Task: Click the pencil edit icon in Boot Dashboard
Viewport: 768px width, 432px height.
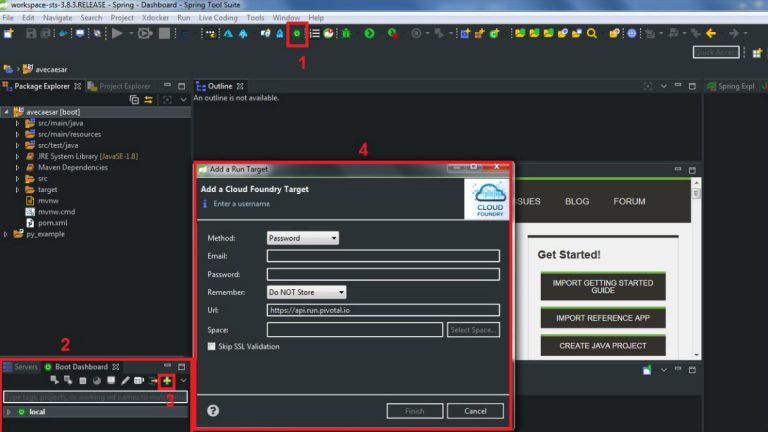Action: pyautogui.click(x=125, y=381)
